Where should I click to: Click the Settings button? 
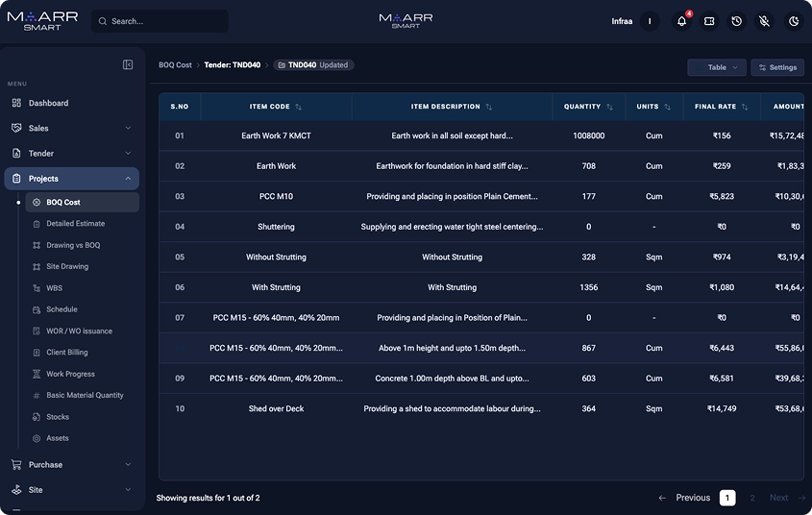tap(777, 67)
